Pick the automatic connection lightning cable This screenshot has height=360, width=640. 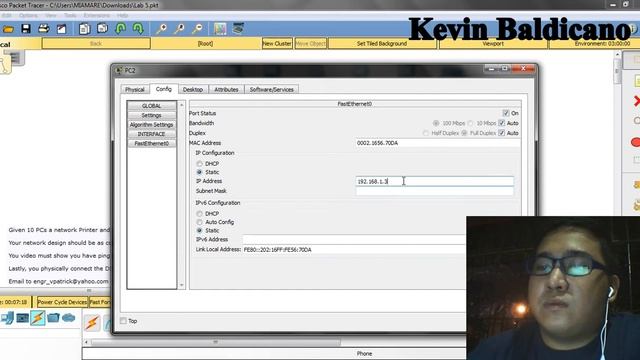point(93,323)
